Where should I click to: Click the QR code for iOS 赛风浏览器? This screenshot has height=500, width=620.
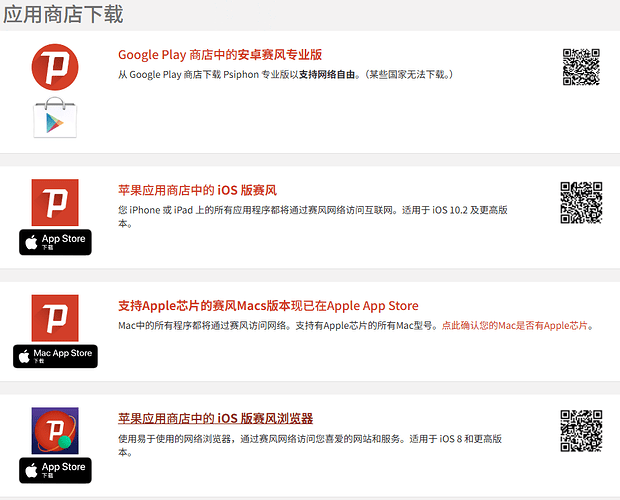[581, 431]
